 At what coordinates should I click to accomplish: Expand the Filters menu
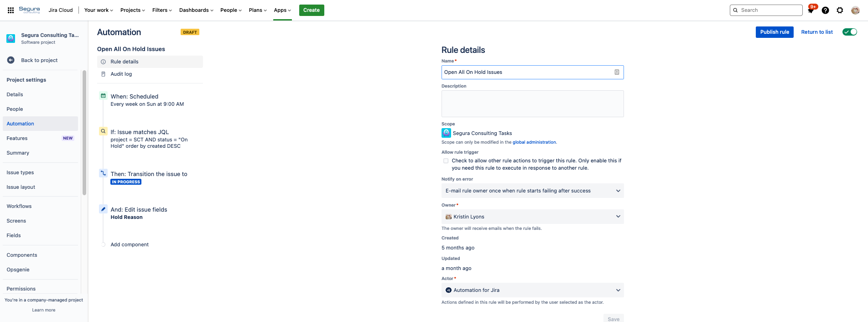pos(162,10)
